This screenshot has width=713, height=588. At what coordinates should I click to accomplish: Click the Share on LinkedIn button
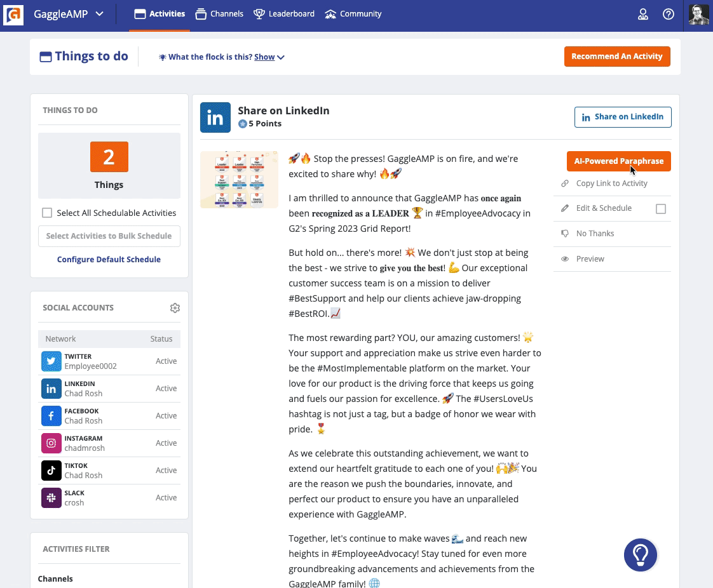click(623, 117)
